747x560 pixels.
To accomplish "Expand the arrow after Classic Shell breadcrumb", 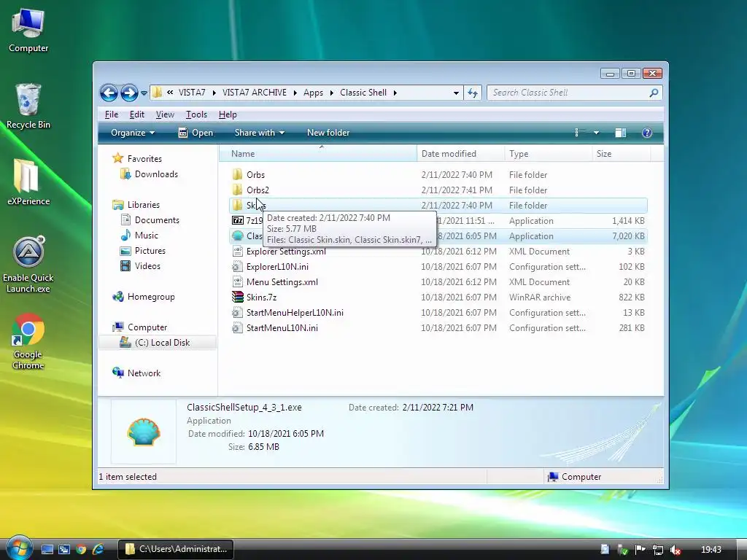I will [x=395, y=93].
